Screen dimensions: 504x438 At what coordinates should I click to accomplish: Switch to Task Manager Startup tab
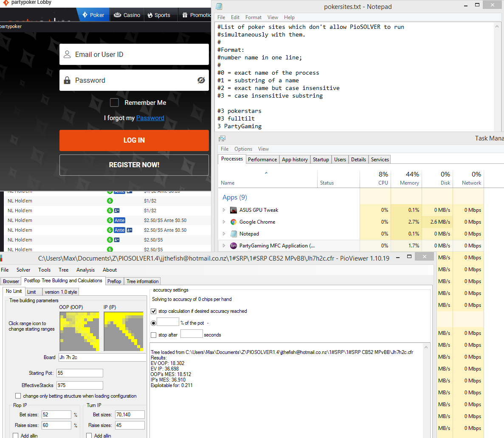[x=321, y=160]
